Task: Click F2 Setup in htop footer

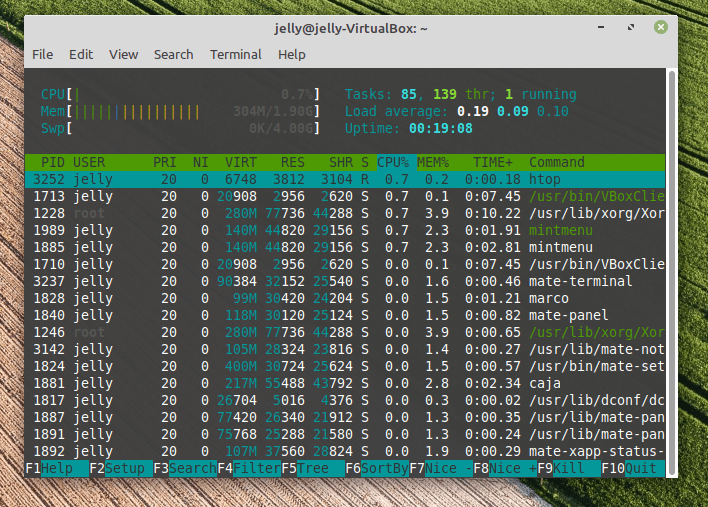Action: pyautogui.click(x=121, y=468)
